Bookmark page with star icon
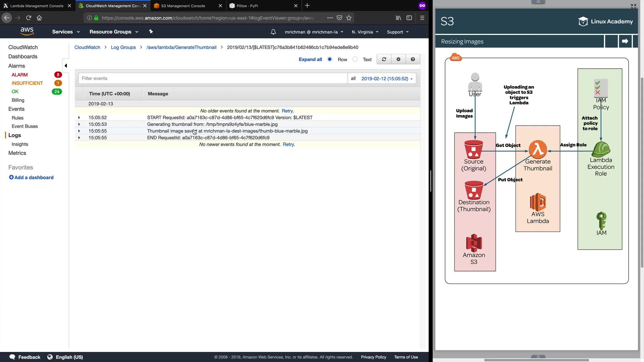This screenshot has height=362, width=644. point(349,18)
